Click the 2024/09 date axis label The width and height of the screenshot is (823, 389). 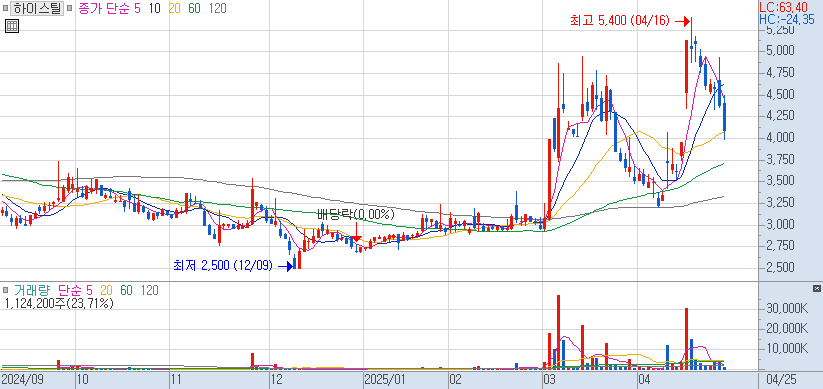22,379
